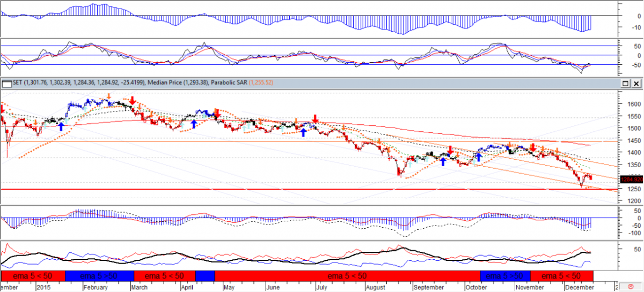The height and width of the screenshot is (292, 644).
Task: Click the blue 'ema 5 >50' ribbon above October
Action: [505, 276]
